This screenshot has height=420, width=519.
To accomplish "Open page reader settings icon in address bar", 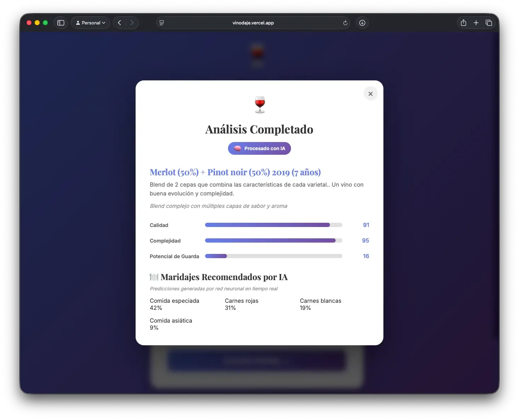I will pos(162,23).
